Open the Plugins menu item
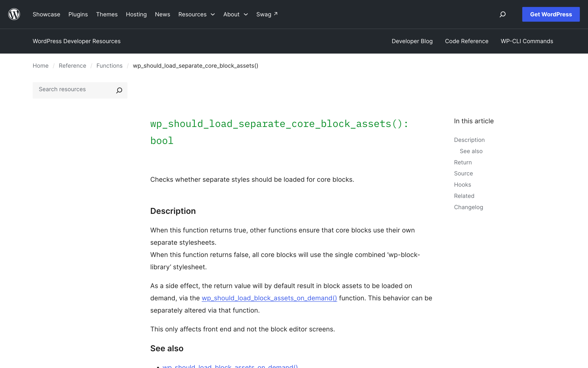 coord(78,14)
